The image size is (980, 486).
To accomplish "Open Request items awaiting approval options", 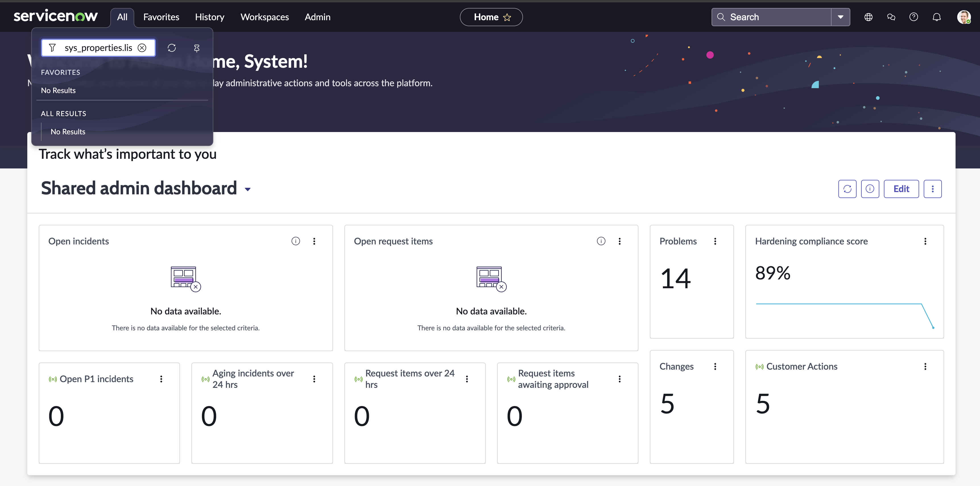I will click(620, 379).
